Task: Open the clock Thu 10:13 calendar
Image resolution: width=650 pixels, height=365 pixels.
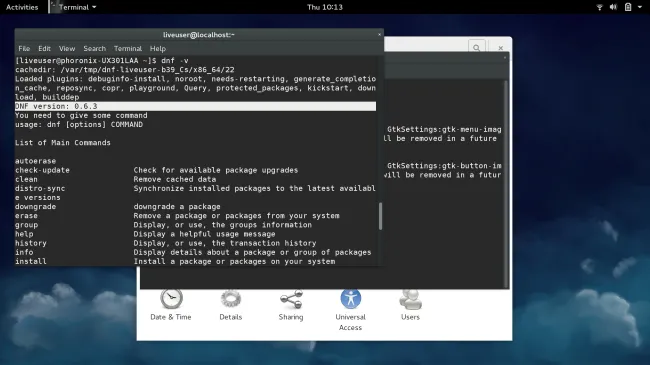Action: pos(325,7)
